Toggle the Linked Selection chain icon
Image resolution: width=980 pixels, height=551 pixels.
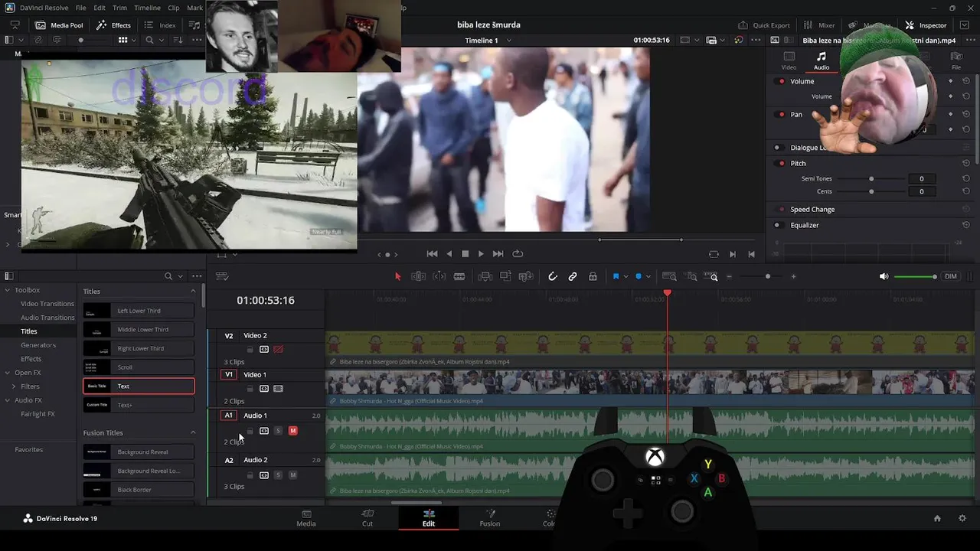pos(573,276)
